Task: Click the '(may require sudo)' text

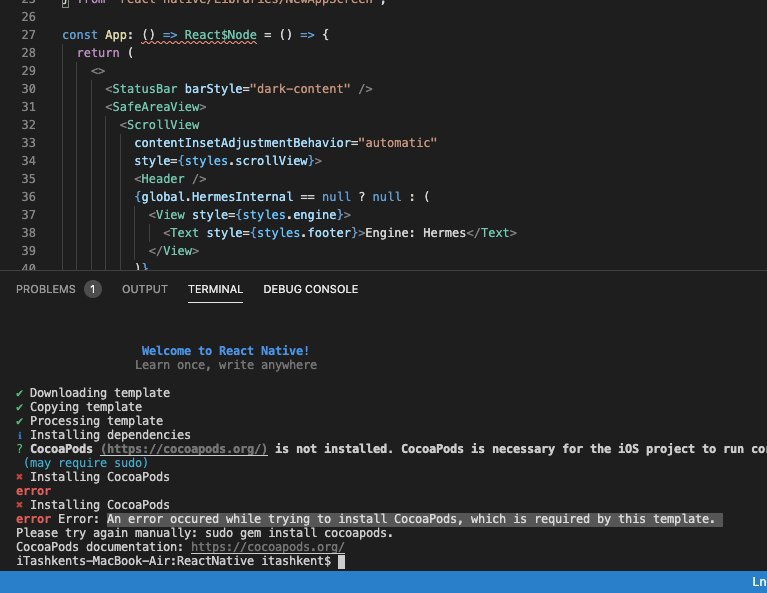Action: pos(86,463)
